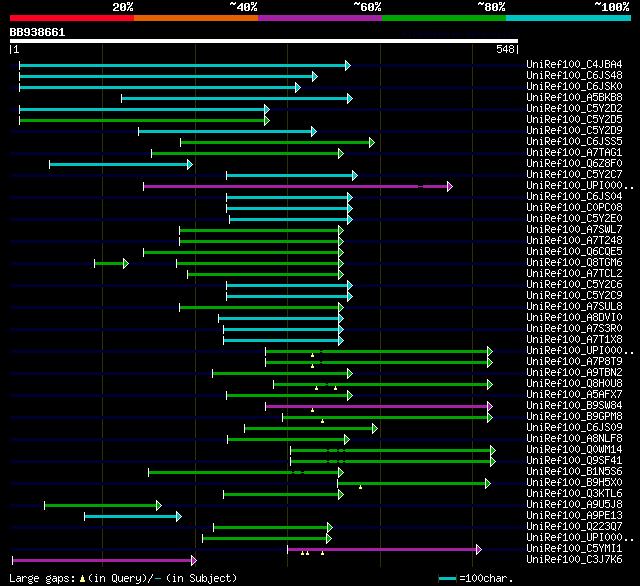640x586 pixels.
Task: Click the red 20% identity legend segment
Action: (x=72, y=18)
